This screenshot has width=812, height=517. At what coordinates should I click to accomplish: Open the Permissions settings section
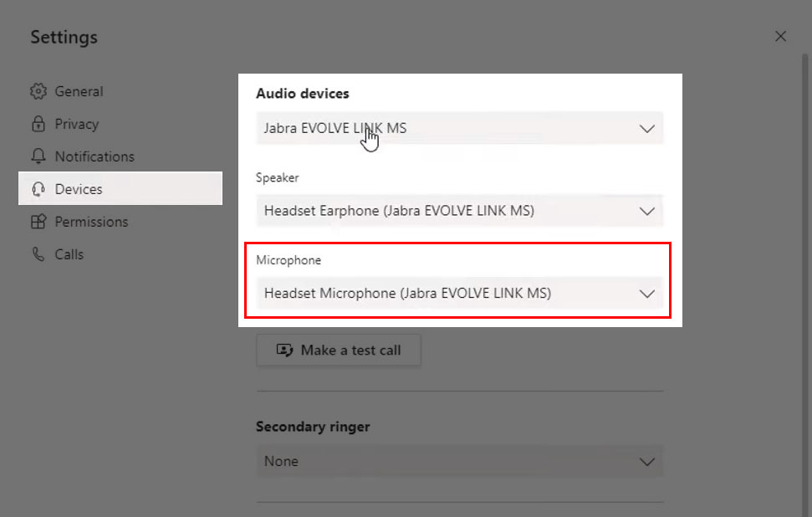pos(91,222)
